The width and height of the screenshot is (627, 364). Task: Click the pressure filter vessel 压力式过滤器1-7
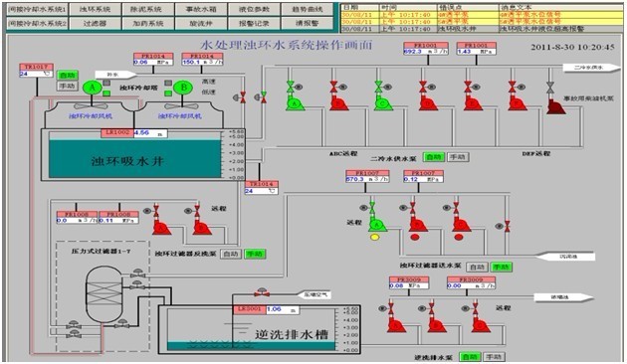(x=104, y=294)
